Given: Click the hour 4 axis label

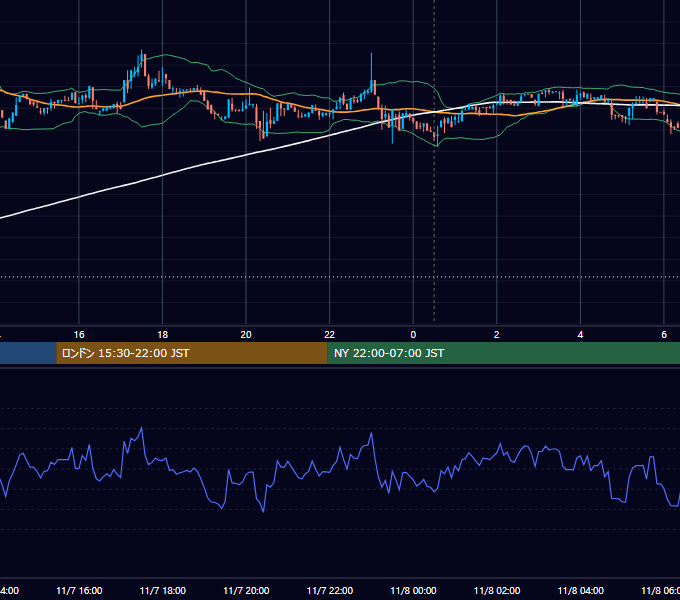Looking at the screenshot, I should click(580, 335).
